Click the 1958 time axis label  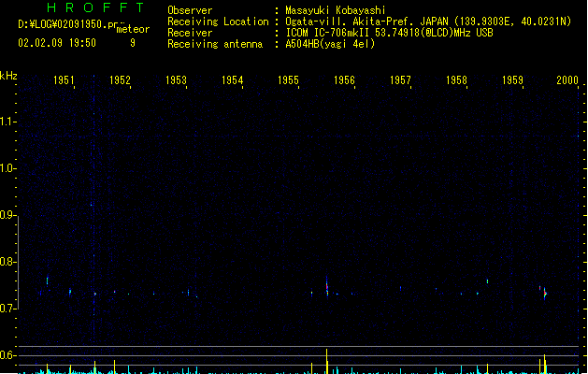pos(456,80)
